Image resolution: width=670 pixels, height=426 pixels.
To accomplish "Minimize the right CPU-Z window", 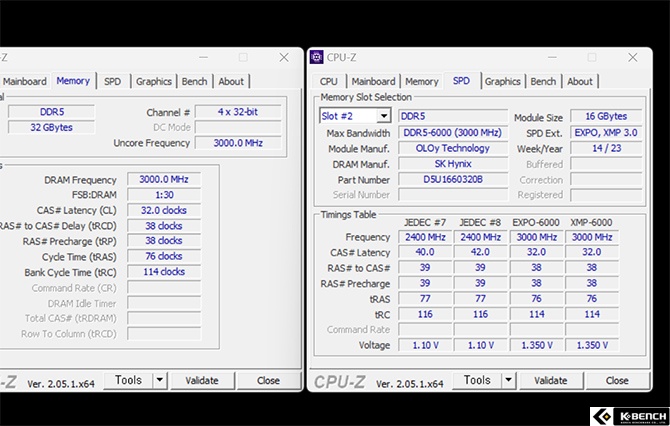I will tap(552, 57).
